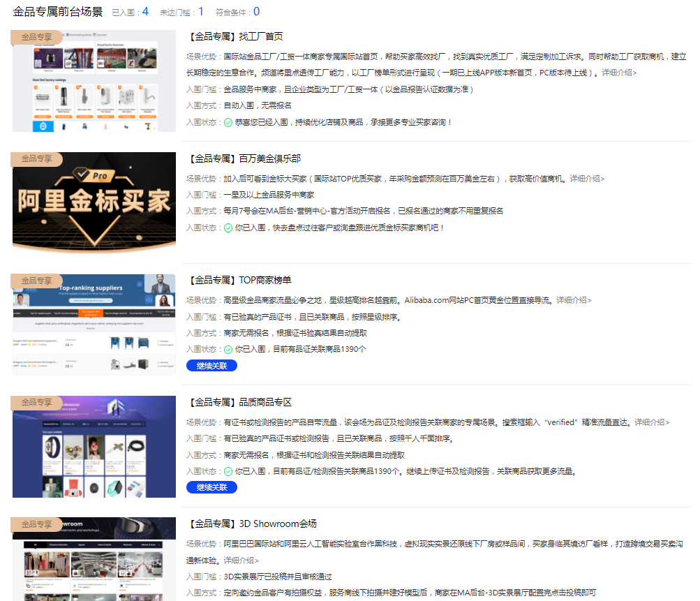Open 详细介绍 link for 百万美金俱乐部
Screen dimensions: 700x601
coord(587,179)
